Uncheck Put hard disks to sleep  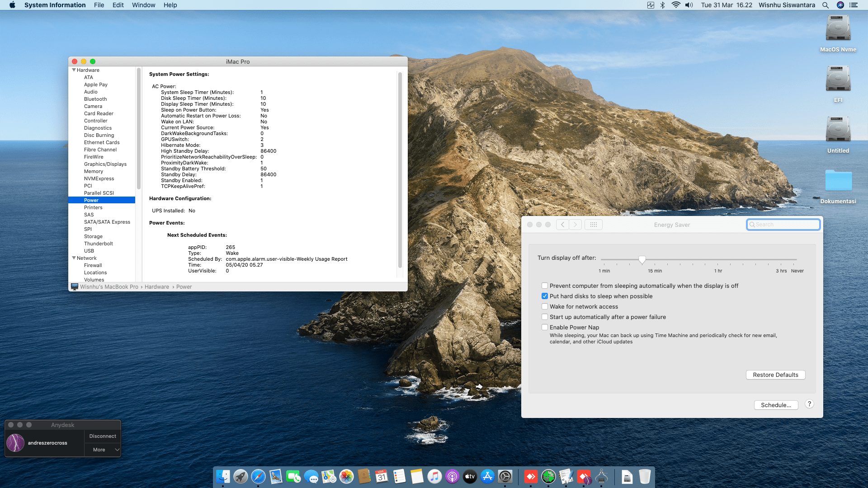pos(545,296)
